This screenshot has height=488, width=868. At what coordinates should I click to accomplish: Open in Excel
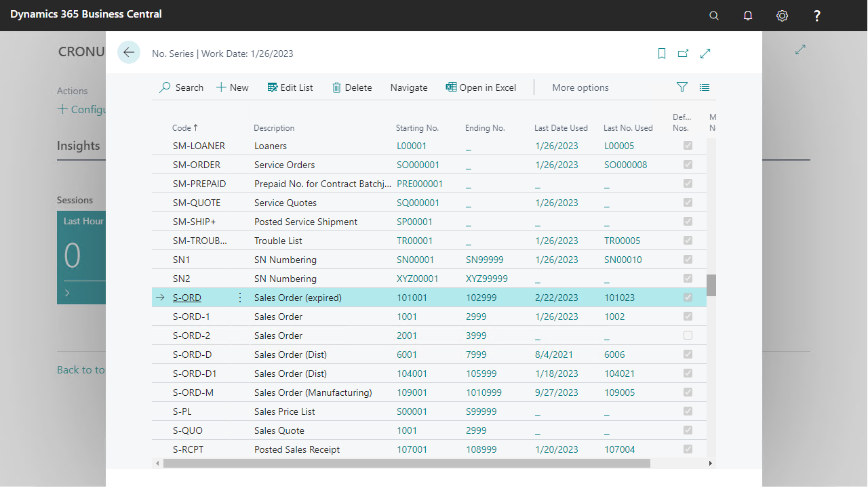tap(481, 87)
